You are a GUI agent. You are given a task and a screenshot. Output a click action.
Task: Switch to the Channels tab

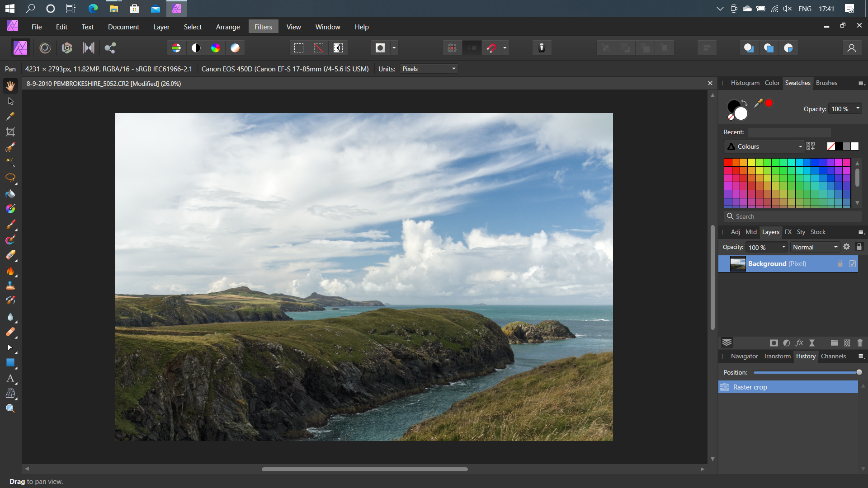(x=833, y=356)
